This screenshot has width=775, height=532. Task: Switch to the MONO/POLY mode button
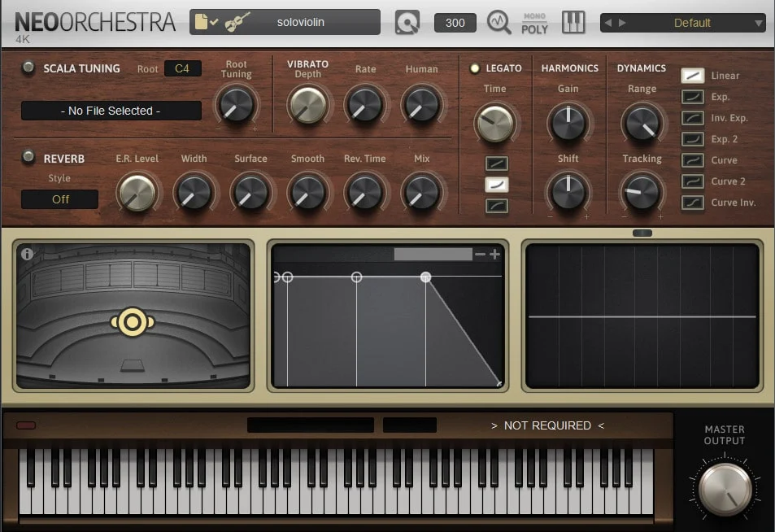click(x=534, y=23)
